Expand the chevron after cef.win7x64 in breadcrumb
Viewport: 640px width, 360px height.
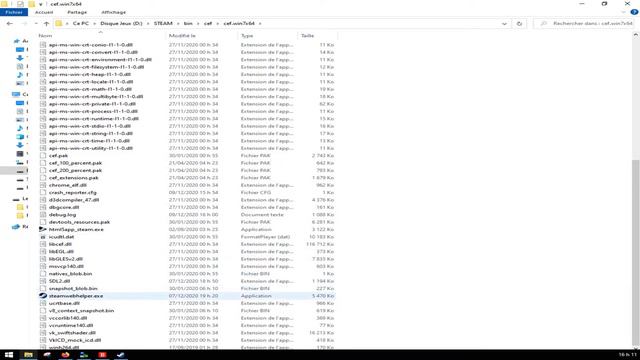pyautogui.click(x=260, y=24)
